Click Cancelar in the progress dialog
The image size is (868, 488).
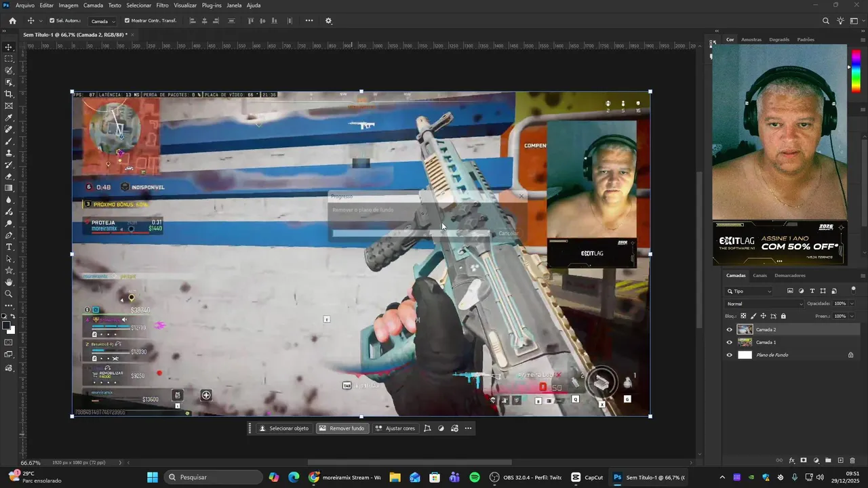coord(509,233)
